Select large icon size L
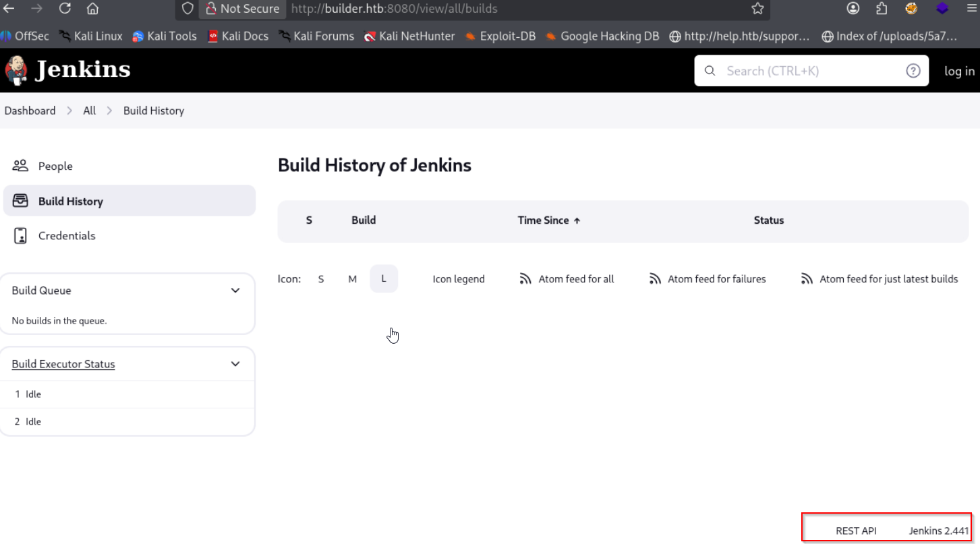The image size is (980, 544). point(384,279)
